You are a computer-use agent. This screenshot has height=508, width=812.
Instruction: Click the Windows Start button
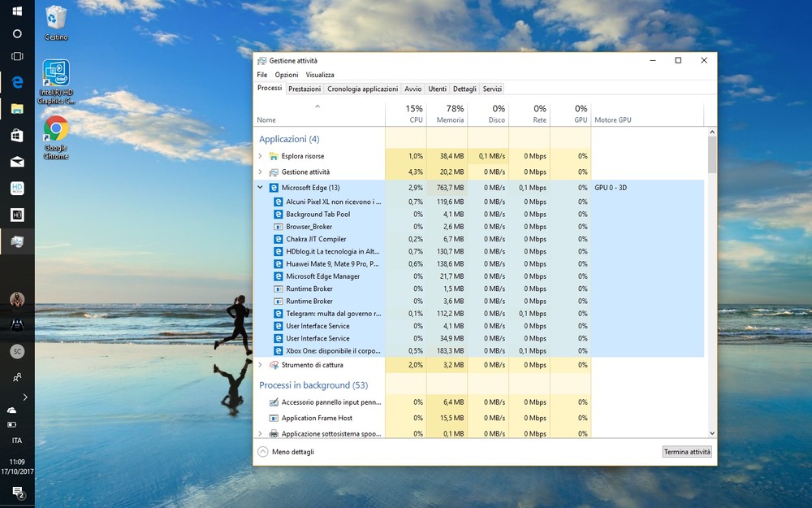click(x=17, y=11)
